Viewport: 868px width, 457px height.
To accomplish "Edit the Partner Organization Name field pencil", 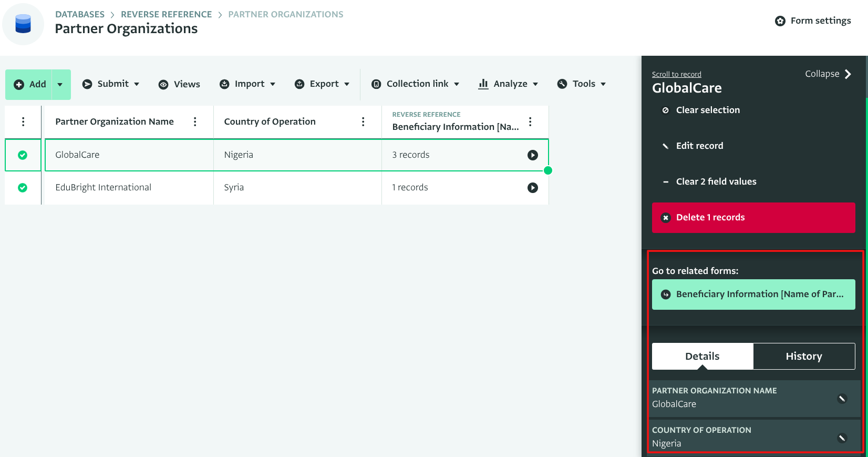I will (842, 399).
